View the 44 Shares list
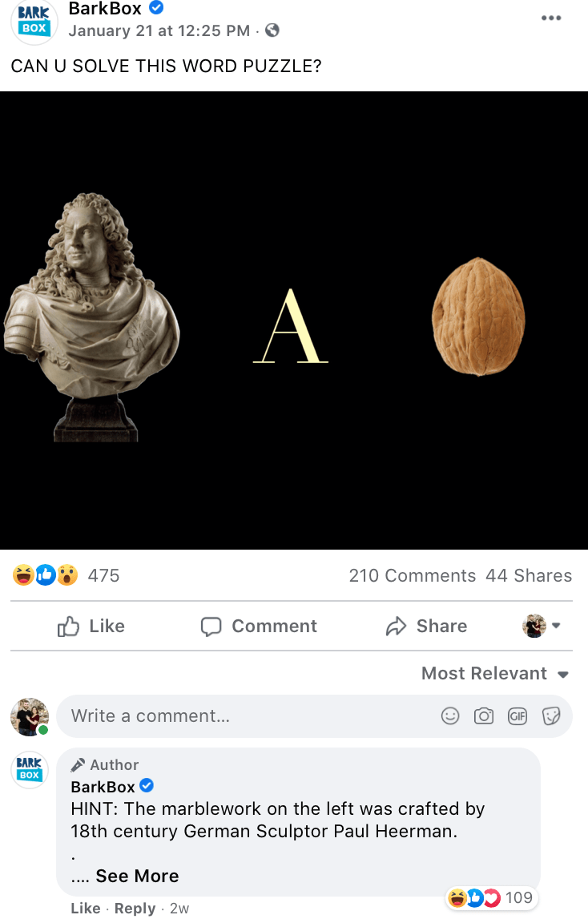The image size is (588, 923). point(529,576)
